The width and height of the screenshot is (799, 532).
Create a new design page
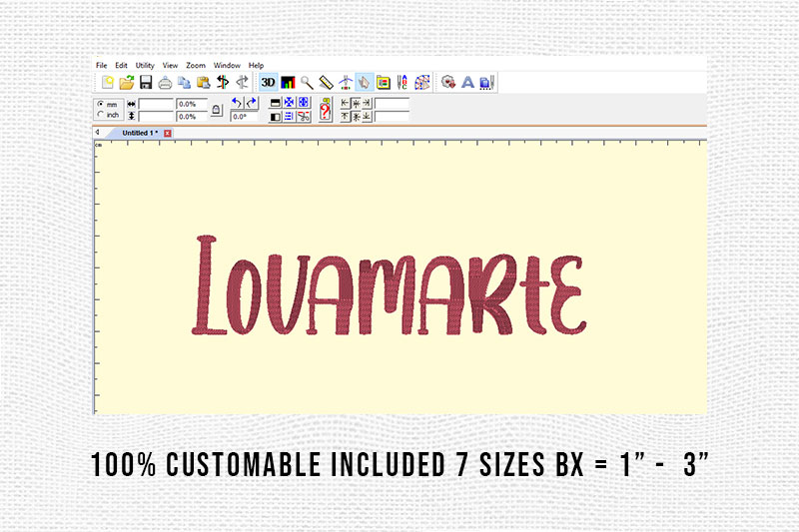click(108, 82)
